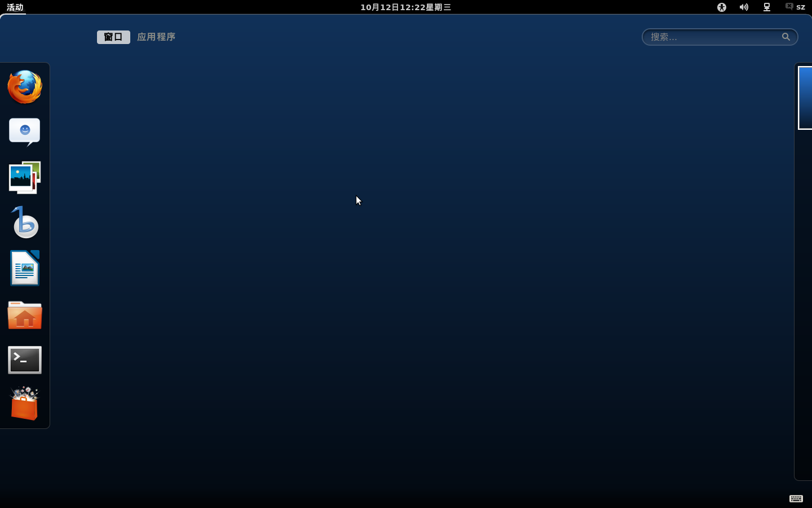Screen dimensions: 812x508
Task: Open LibreOffice Writer from the dash
Action: tap(25, 268)
